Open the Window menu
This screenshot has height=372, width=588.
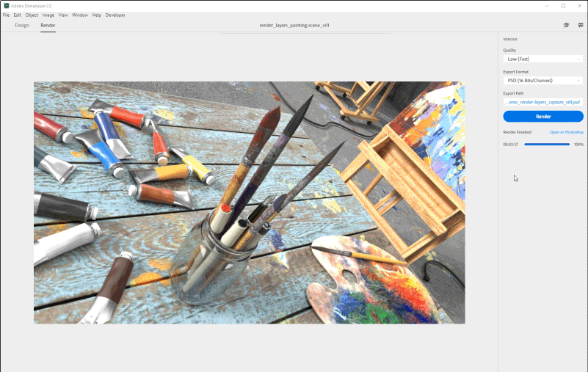(x=80, y=15)
